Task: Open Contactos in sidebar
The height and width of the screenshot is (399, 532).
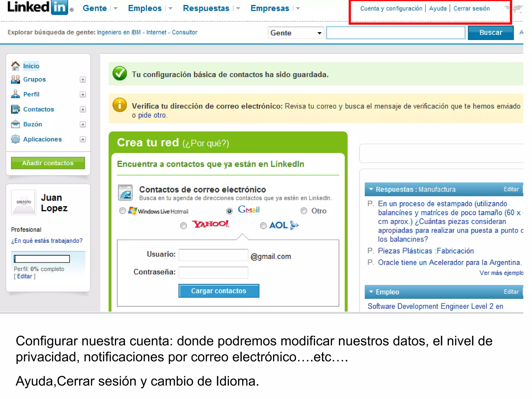Action: [x=39, y=109]
